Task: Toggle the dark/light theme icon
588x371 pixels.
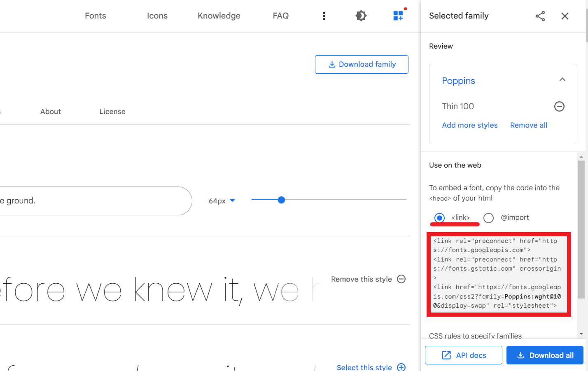Action: tap(361, 16)
